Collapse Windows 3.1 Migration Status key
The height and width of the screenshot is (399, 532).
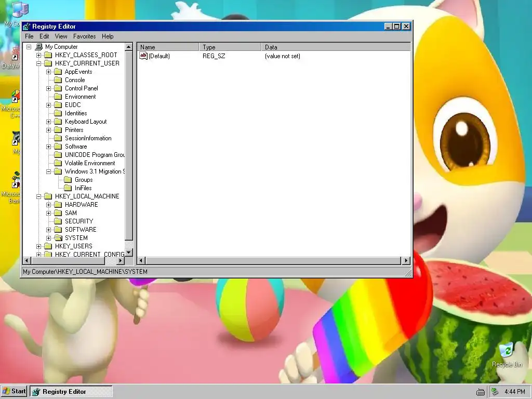[48, 171]
